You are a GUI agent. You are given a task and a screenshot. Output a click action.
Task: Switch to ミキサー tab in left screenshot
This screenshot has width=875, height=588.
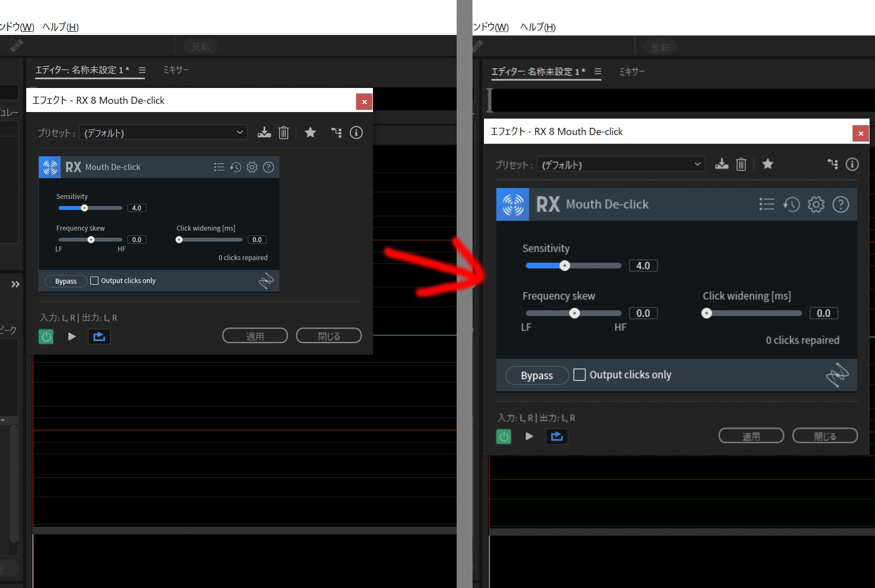coord(176,70)
